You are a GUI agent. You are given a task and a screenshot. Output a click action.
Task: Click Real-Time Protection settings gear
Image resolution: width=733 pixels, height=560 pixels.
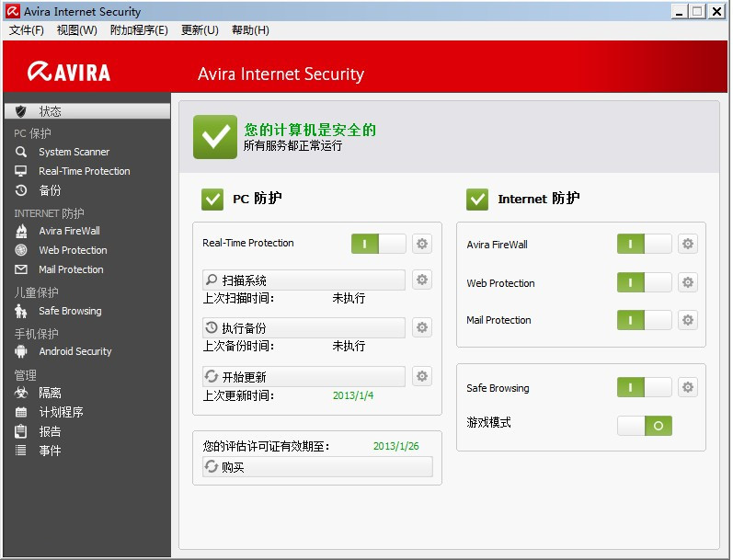point(421,244)
